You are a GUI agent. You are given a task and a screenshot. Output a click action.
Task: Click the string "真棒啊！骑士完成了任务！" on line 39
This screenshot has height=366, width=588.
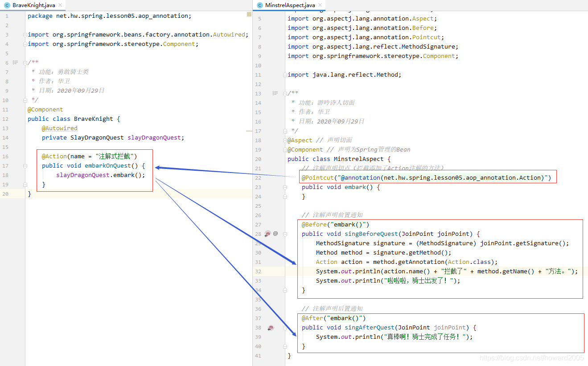[425, 337]
